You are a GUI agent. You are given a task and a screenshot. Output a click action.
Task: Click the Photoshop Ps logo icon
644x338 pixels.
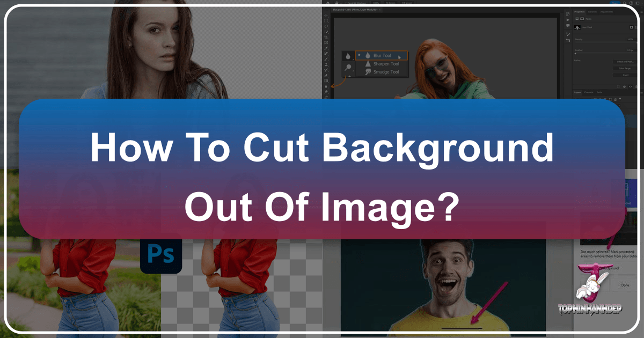[161, 255]
